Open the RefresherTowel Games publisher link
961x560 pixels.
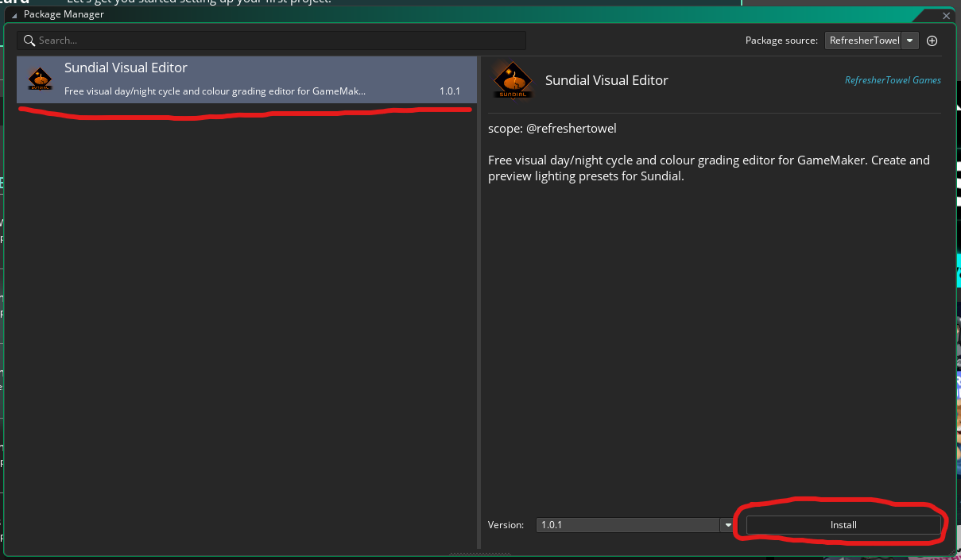coord(893,80)
